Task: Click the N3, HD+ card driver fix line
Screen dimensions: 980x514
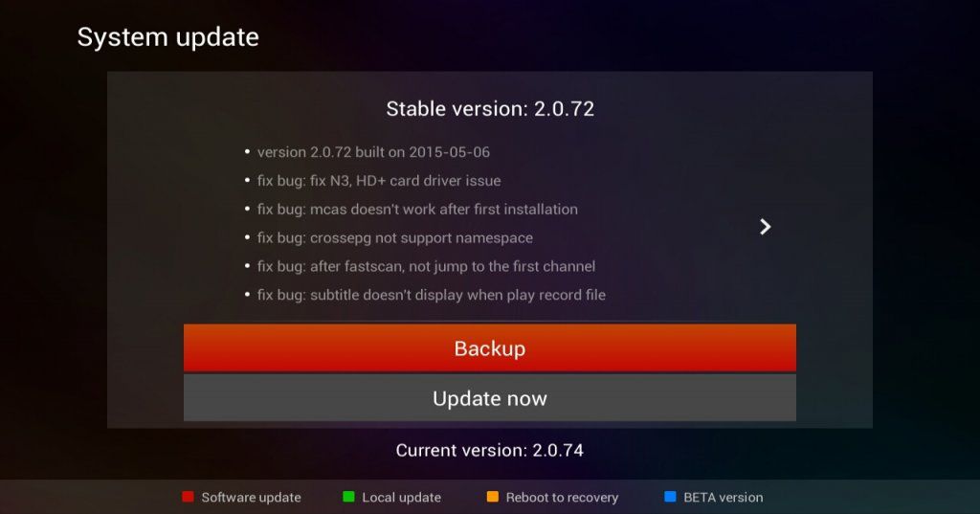Action: coord(379,181)
